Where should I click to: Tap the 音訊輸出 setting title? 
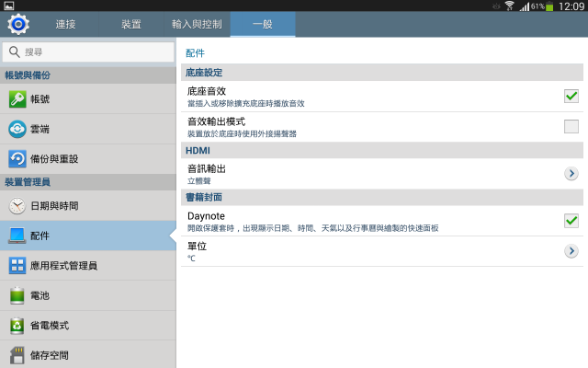[x=207, y=169]
